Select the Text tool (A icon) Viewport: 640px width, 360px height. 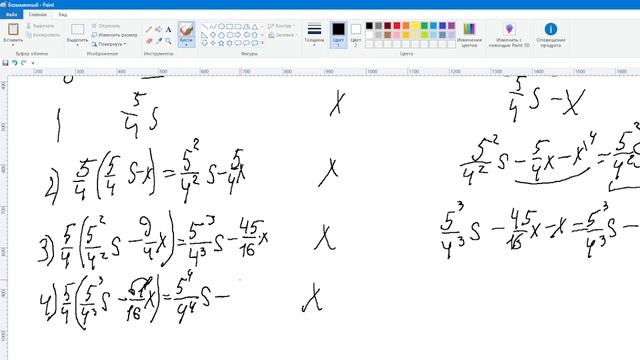[168, 29]
